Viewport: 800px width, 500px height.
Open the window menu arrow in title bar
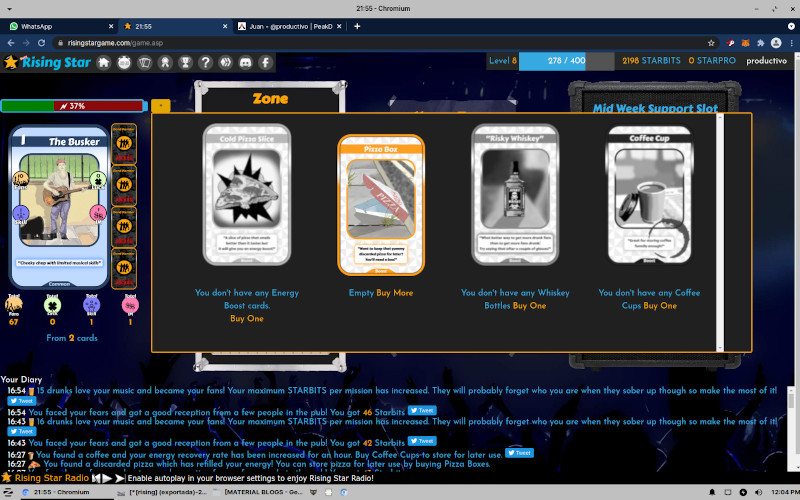point(10,9)
